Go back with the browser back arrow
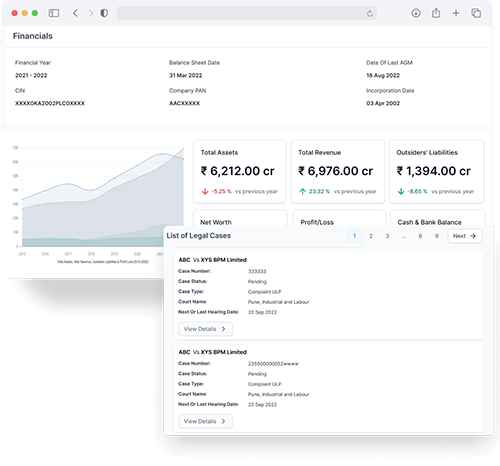 [75, 13]
